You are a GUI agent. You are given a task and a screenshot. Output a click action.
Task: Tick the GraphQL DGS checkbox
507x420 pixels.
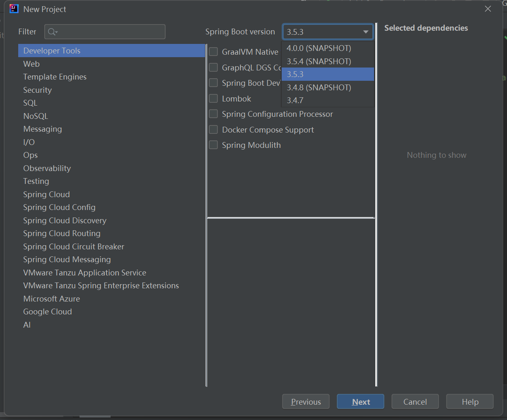[213, 68]
